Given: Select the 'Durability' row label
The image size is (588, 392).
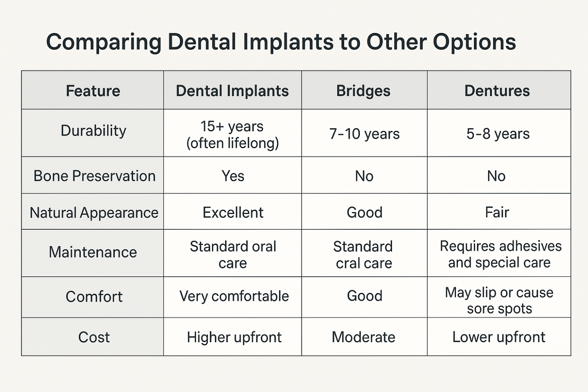Looking at the screenshot, I should click(x=93, y=131).
